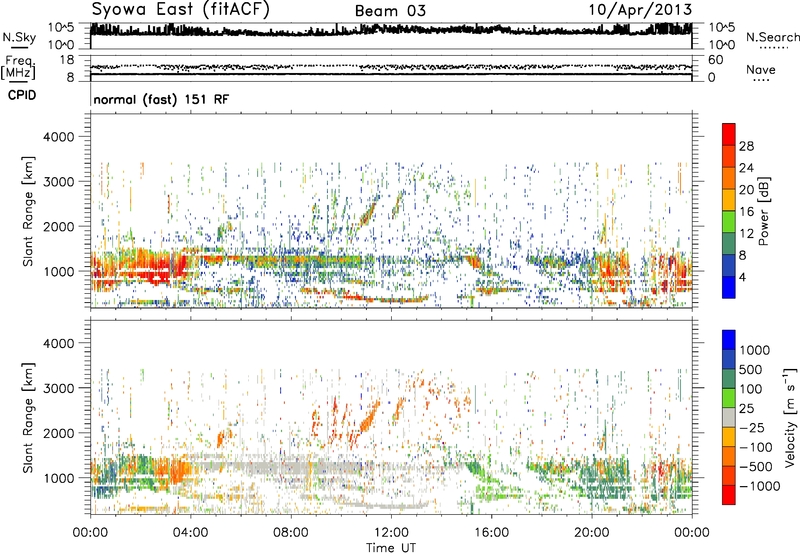Select the 'CPID' row label
The height and width of the screenshot is (554, 800).
(22, 95)
